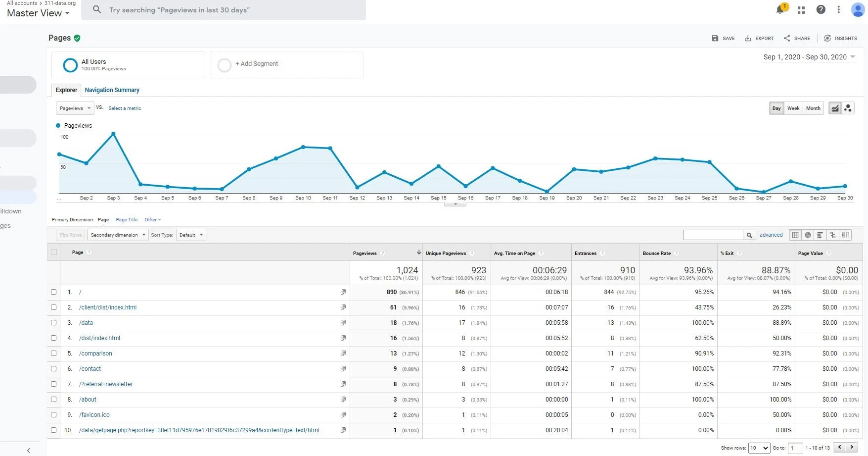Open the notifications bell icon
This screenshot has width=868, height=456.
[x=780, y=9]
